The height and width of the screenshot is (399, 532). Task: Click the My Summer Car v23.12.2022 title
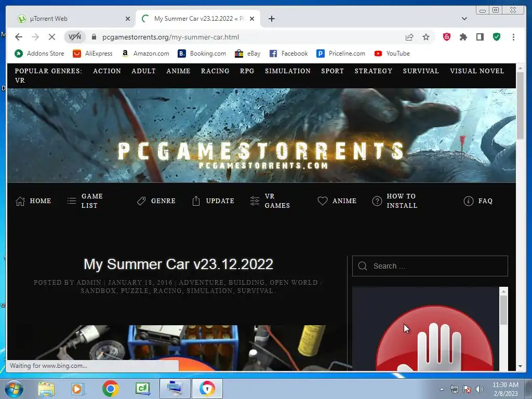[x=179, y=264]
